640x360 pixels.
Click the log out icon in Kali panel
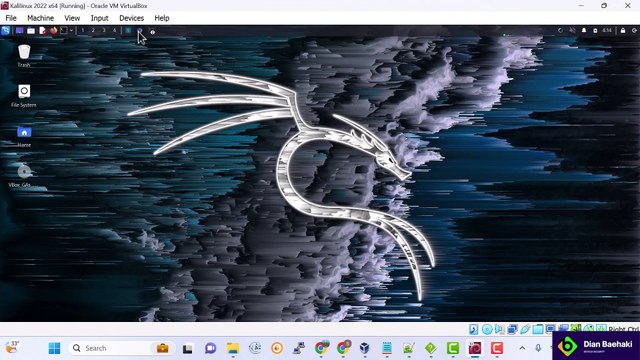(634, 31)
